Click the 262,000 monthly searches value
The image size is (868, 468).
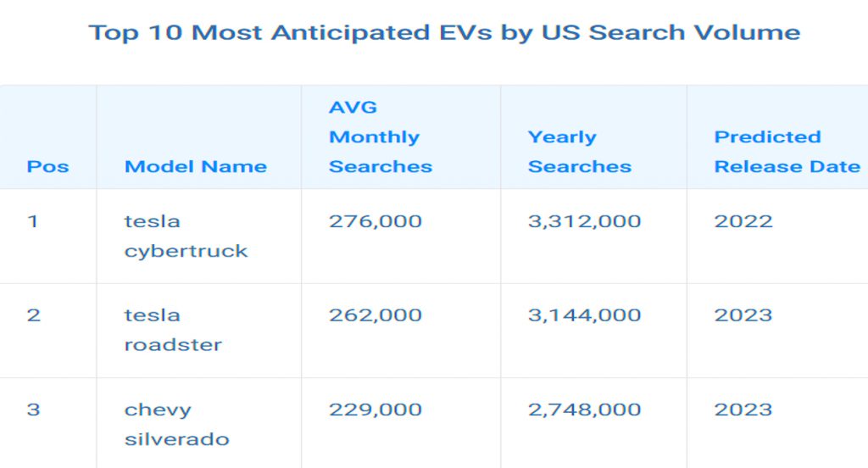point(376,315)
